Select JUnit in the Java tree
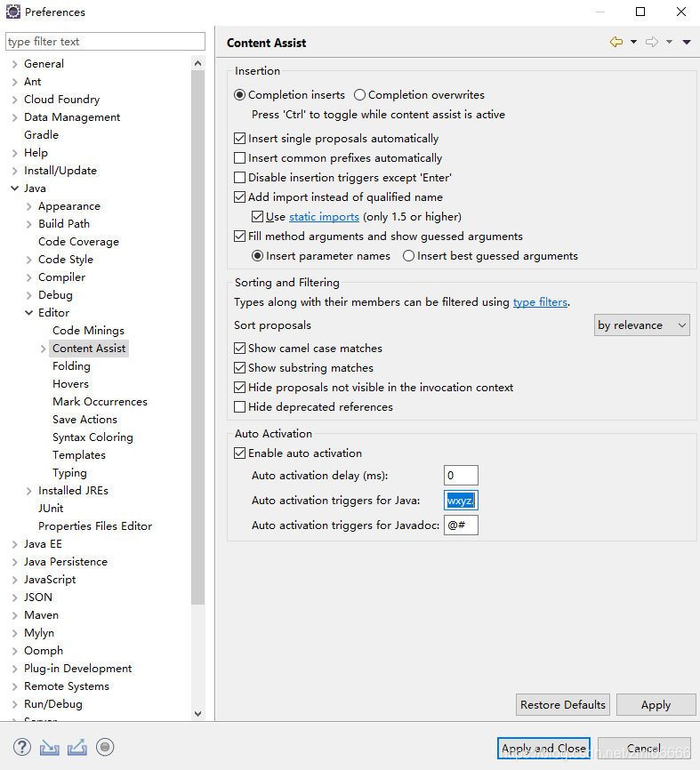This screenshot has width=700, height=770. coord(51,509)
